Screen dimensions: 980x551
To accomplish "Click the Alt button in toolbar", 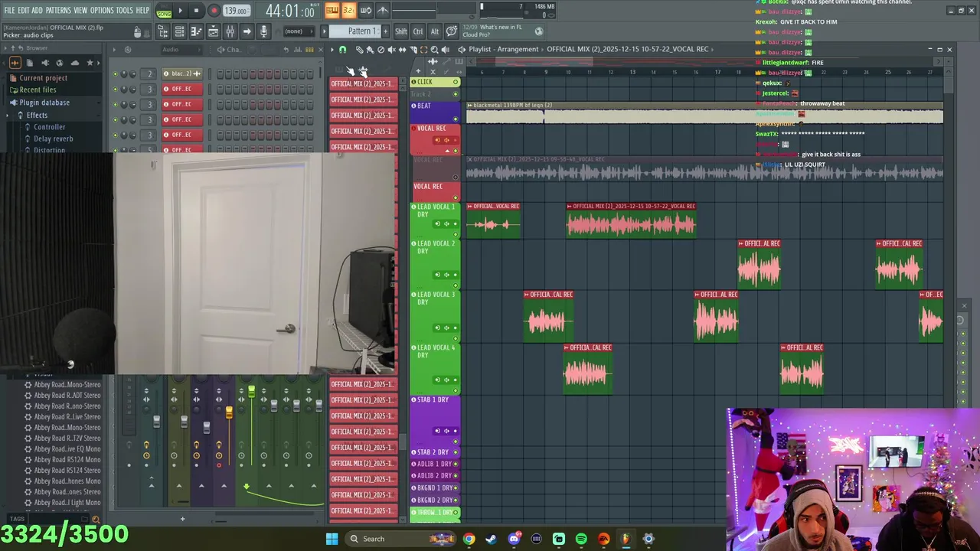I will coord(435,31).
